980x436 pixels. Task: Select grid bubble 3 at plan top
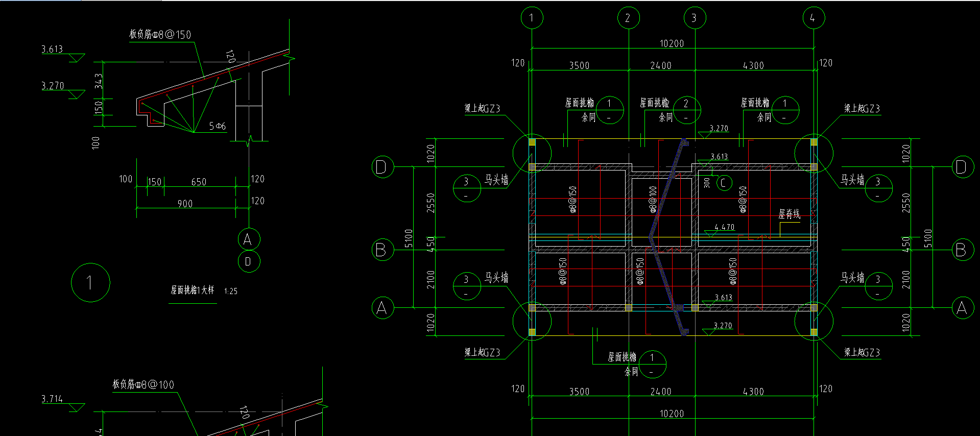click(695, 18)
